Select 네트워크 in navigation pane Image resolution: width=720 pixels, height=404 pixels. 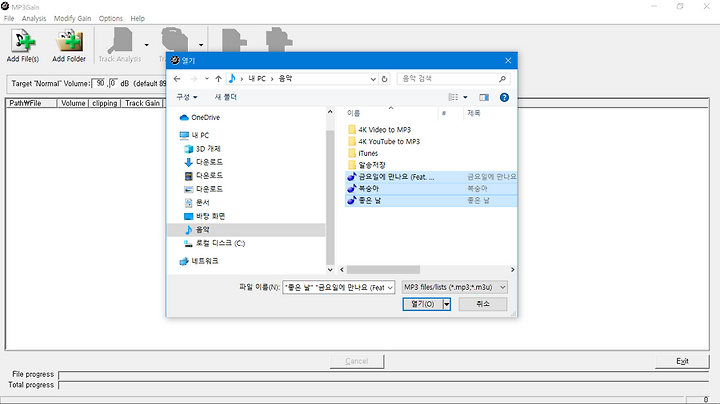[x=199, y=261]
